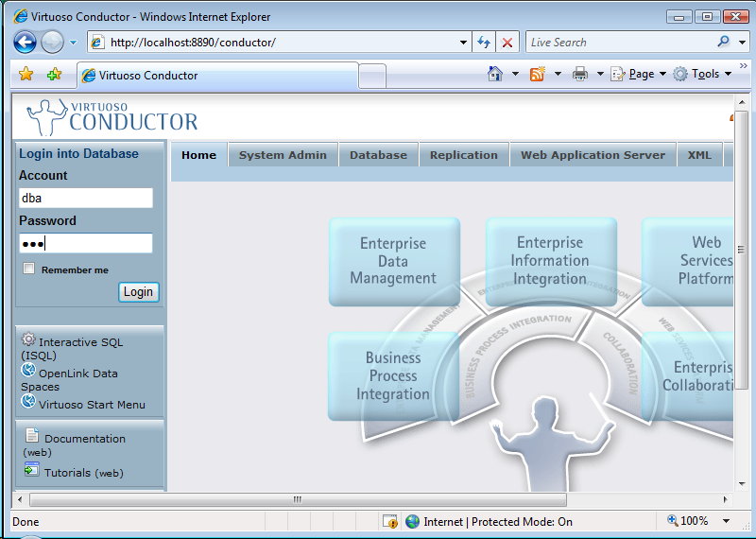The width and height of the screenshot is (756, 539).
Task: Click the Stop loading red X icon
Action: (x=508, y=43)
